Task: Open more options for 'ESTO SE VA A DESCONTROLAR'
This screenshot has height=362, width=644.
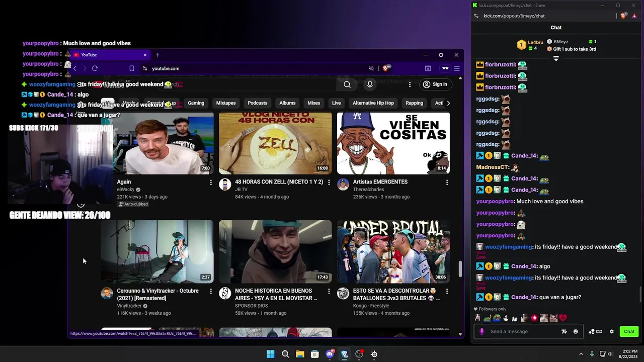Action: click(x=447, y=292)
